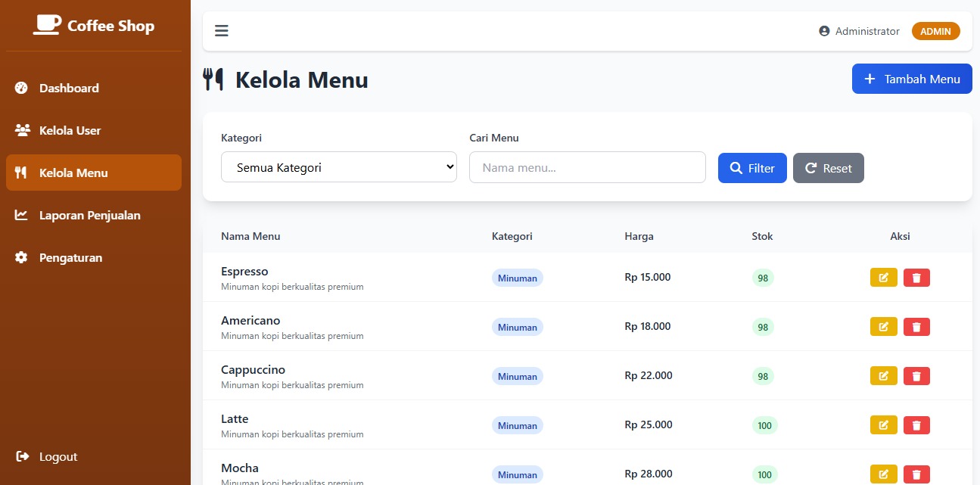The height and width of the screenshot is (485, 980).
Task: Click the ADMIN role badge
Action: point(935,31)
